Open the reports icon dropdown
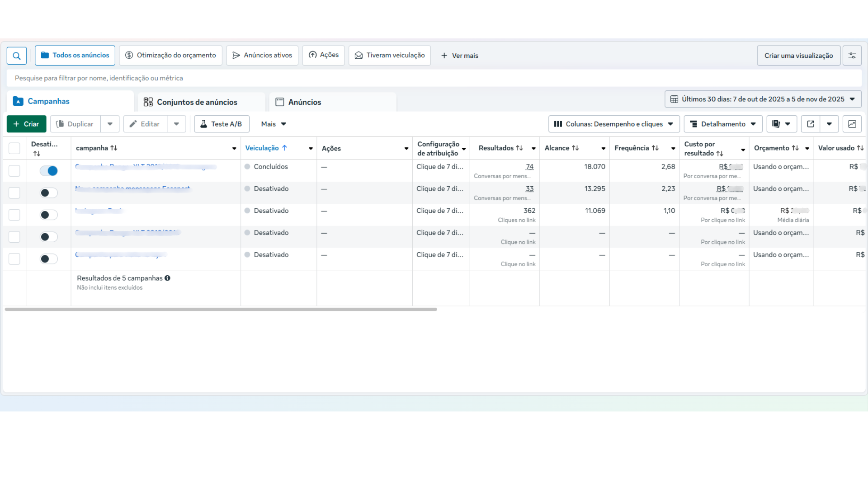Viewport: 868px width, 488px height. (x=781, y=124)
